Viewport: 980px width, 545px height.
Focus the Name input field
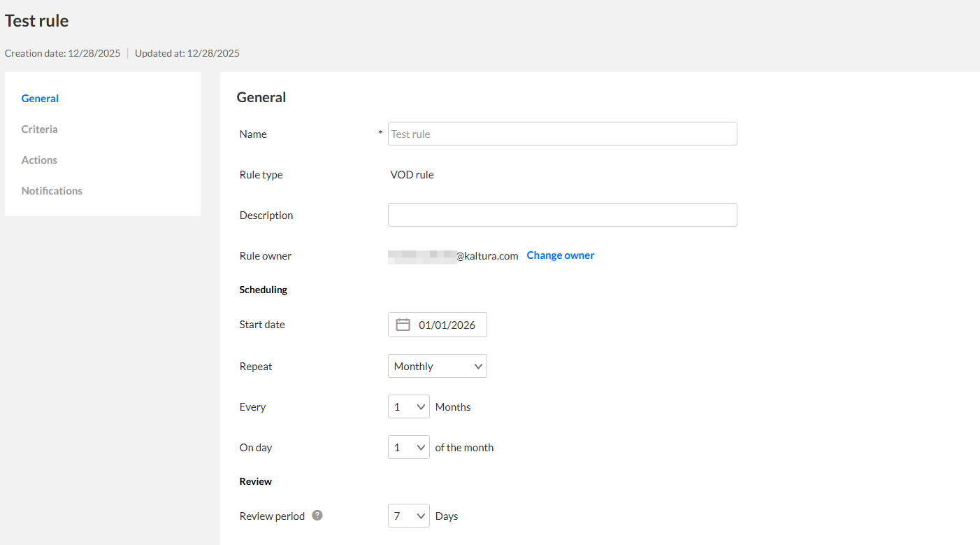point(562,134)
